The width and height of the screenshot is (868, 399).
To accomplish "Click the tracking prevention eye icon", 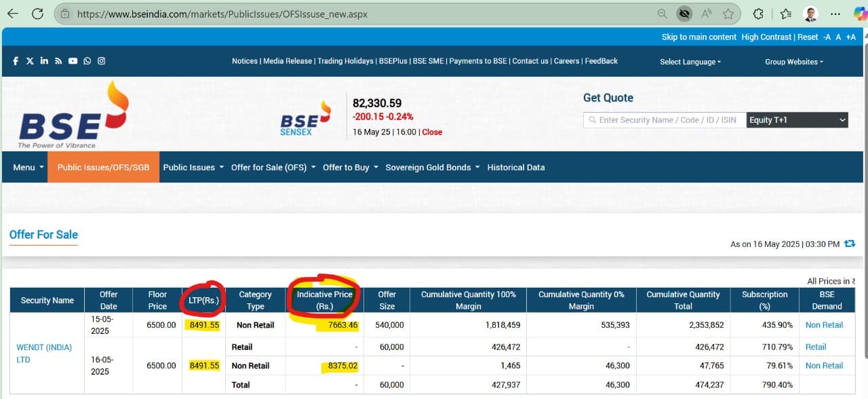I will click(x=684, y=14).
